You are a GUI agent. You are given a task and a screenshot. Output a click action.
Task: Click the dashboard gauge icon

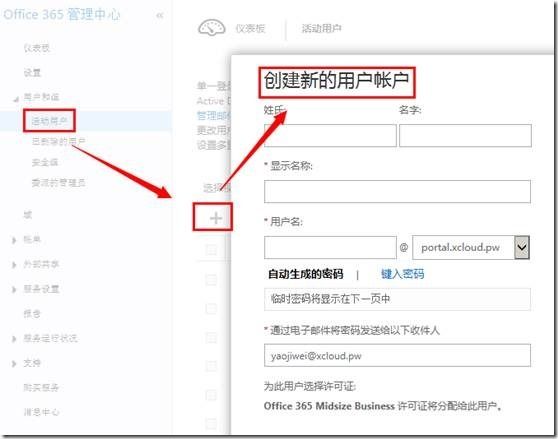coord(211,28)
